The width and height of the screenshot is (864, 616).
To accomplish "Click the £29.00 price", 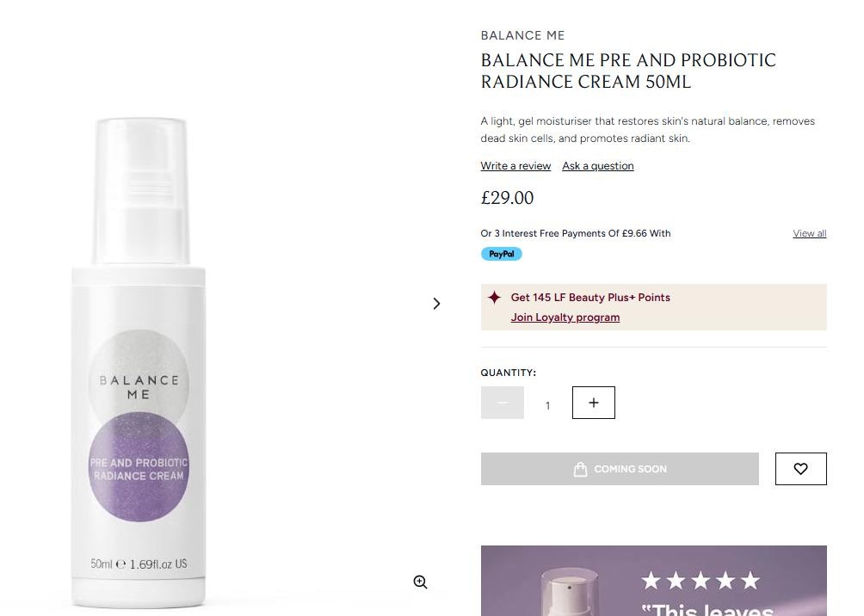I will pos(507,198).
